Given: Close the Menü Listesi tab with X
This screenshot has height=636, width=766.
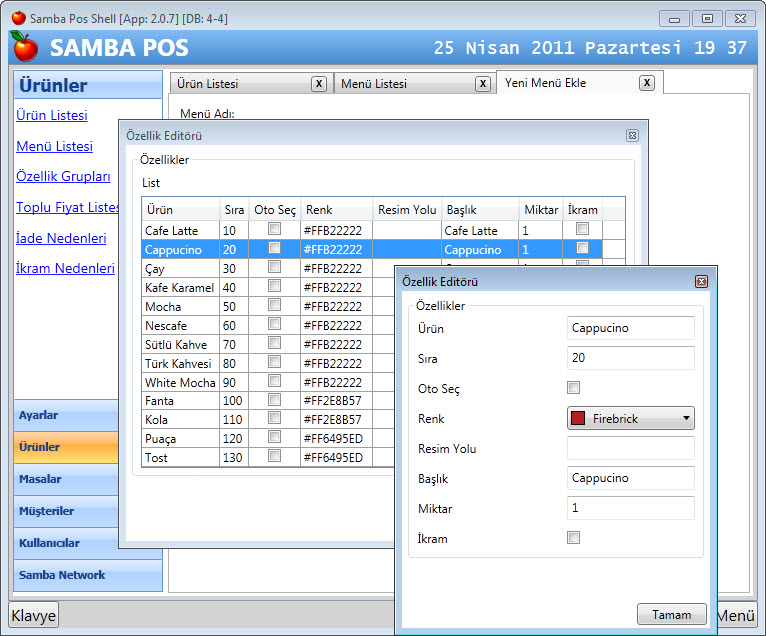Looking at the screenshot, I should [x=481, y=84].
